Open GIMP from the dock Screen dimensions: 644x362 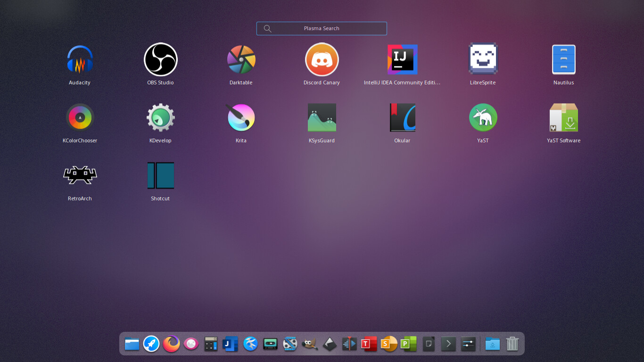(x=310, y=344)
